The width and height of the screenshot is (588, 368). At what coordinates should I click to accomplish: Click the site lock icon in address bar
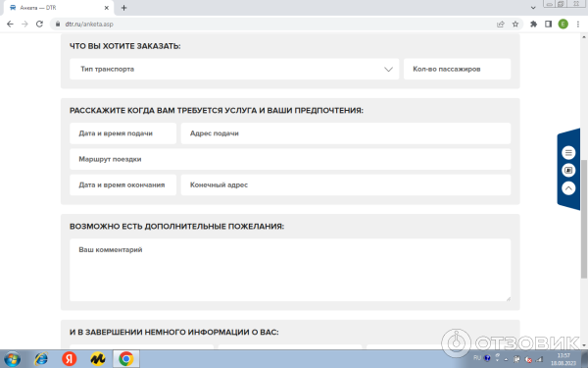(x=58, y=24)
